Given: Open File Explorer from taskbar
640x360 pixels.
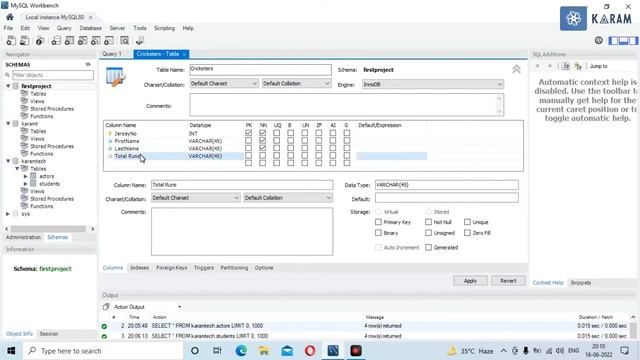Looking at the screenshot, I should click(264, 351).
